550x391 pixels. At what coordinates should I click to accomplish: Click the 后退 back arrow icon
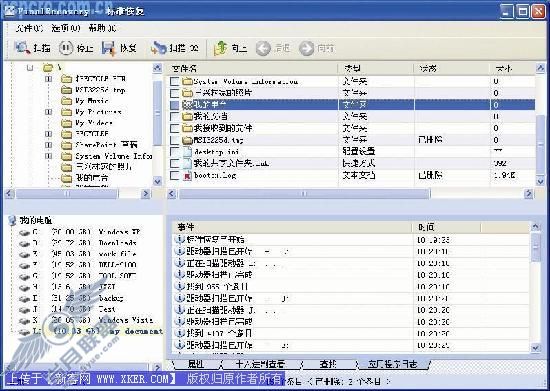263,48
